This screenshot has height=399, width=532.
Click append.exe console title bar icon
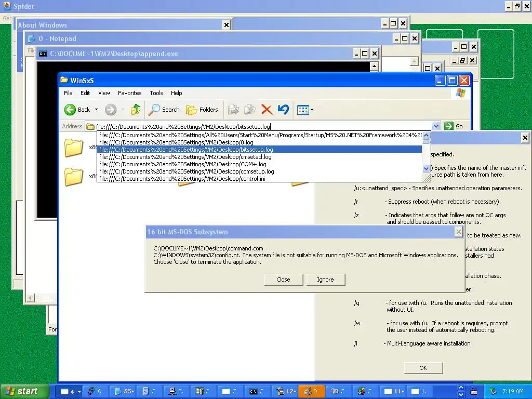[43, 54]
